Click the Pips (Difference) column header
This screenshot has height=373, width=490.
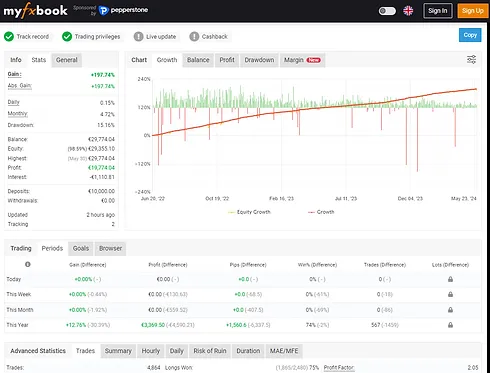pyautogui.click(x=248, y=265)
